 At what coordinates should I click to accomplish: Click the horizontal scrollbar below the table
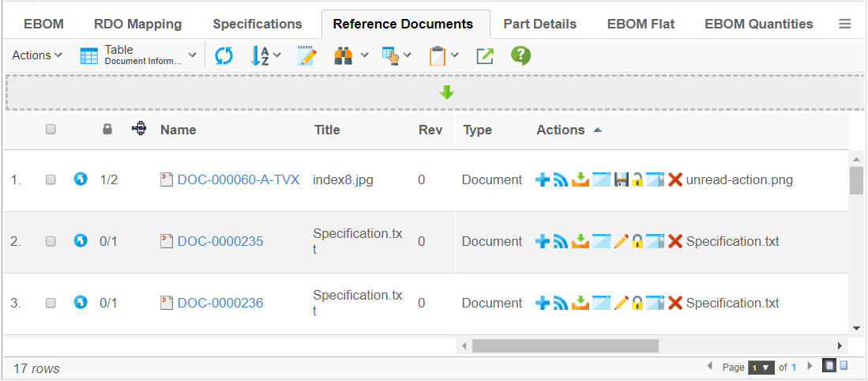[565, 345]
